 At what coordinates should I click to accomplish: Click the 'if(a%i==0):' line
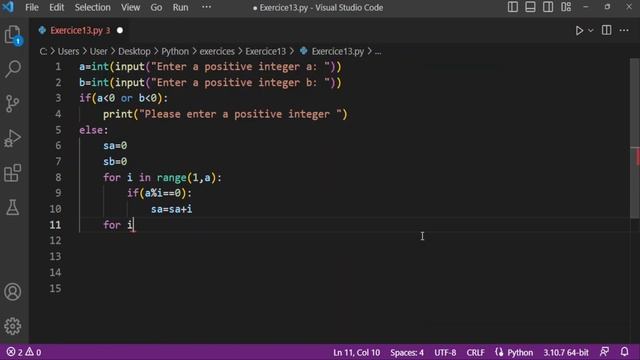160,193
